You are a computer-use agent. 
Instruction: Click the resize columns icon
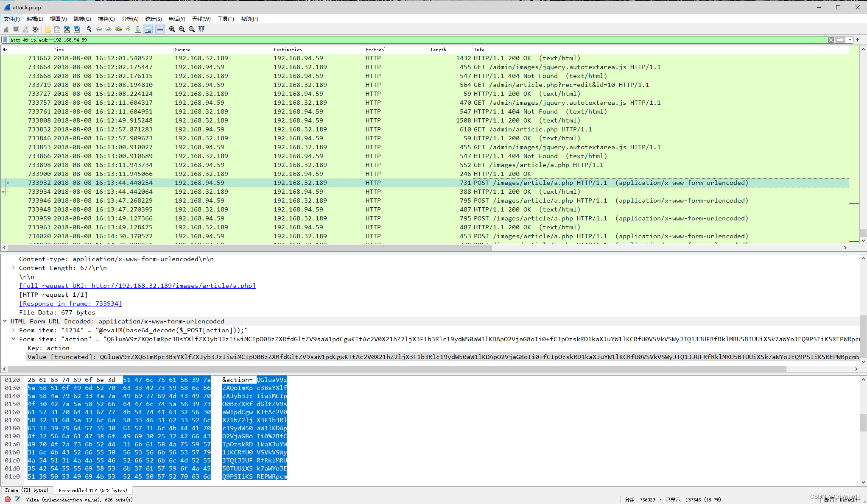201,29
